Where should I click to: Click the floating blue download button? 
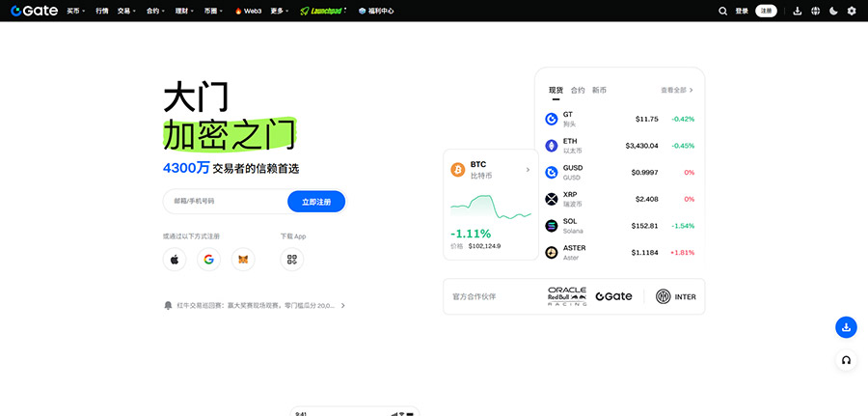(846, 327)
